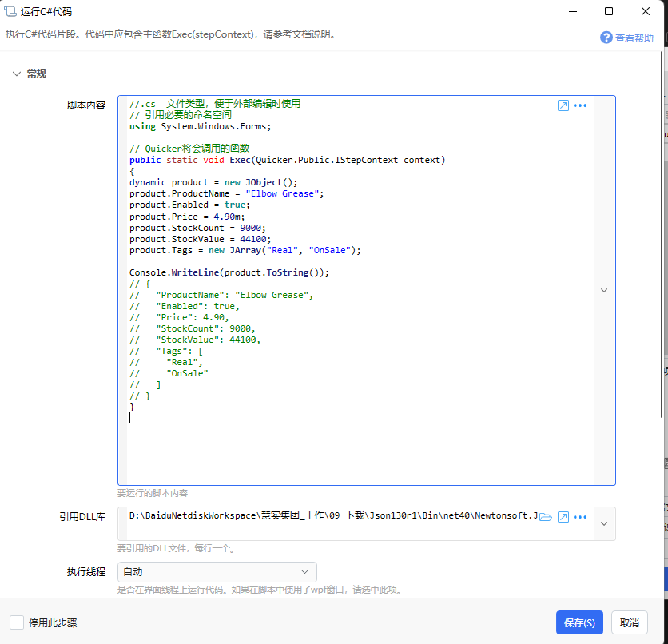Click the product.StockValue = 44100 line
Image resolution: width=668 pixels, height=644 pixels.
click(x=201, y=239)
